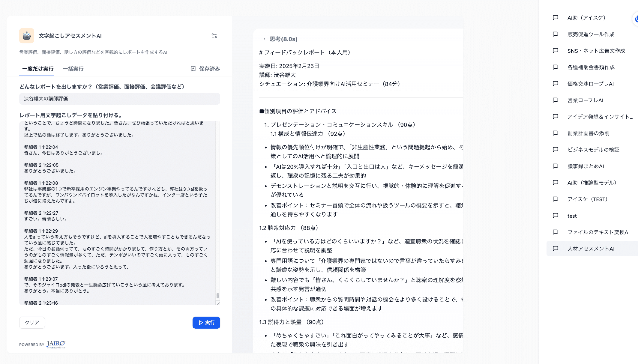Click chat icon beside 価格交渉ロープレAI
Screen dimensions: 638x364
click(x=556, y=84)
